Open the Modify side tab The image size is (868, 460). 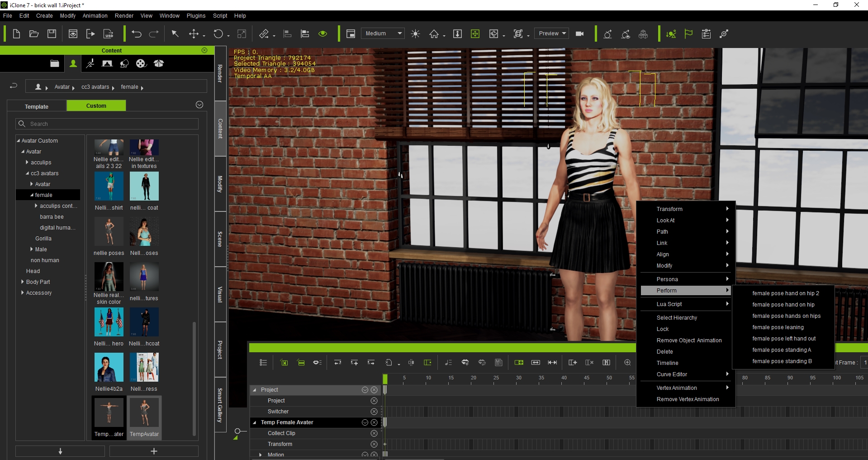pos(220,184)
